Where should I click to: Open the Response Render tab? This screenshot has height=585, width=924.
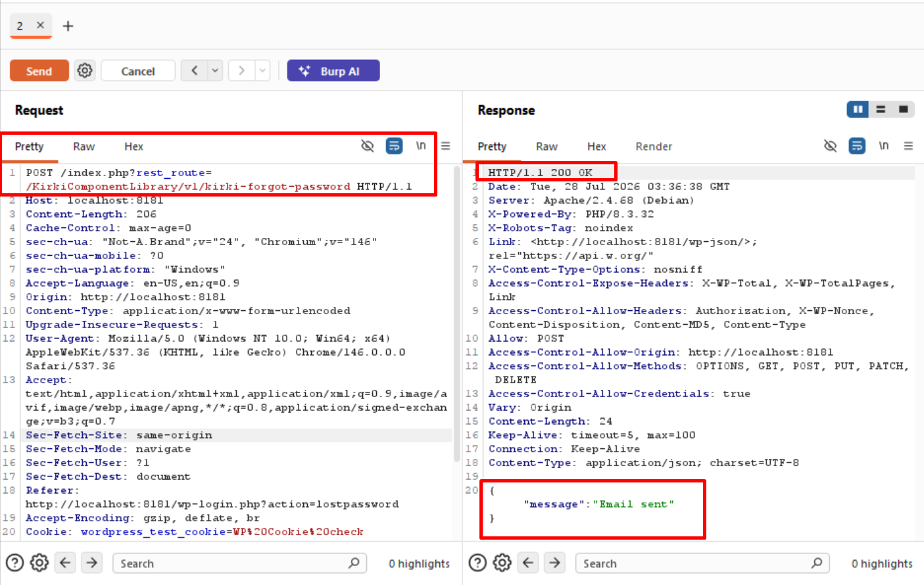654,146
